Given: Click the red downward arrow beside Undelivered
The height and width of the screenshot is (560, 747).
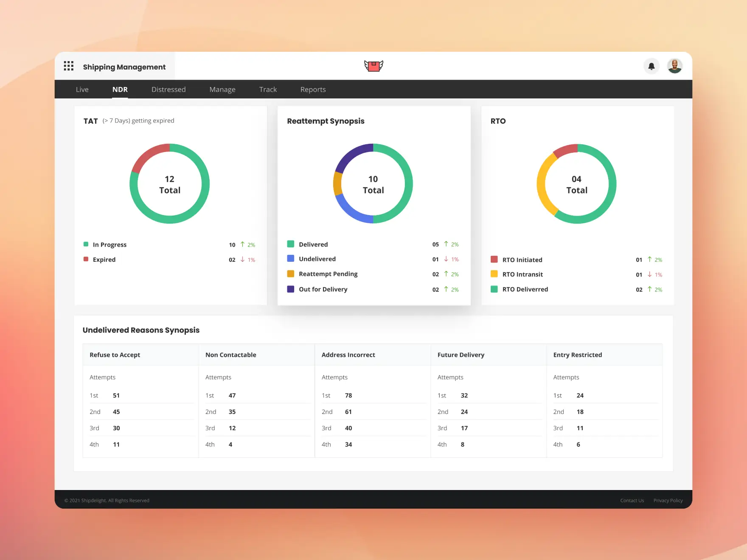Looking at the screenshot, I should pos(446,259).
